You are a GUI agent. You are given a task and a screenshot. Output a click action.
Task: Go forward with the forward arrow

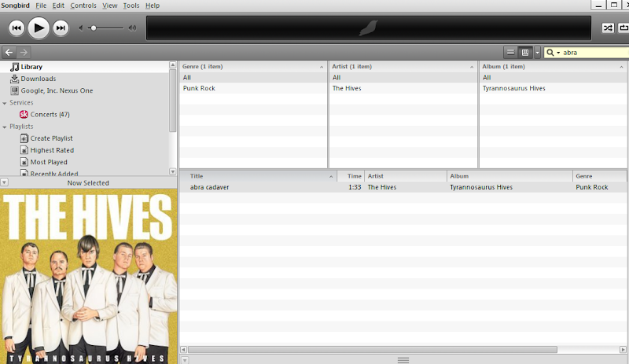point(24,52)
